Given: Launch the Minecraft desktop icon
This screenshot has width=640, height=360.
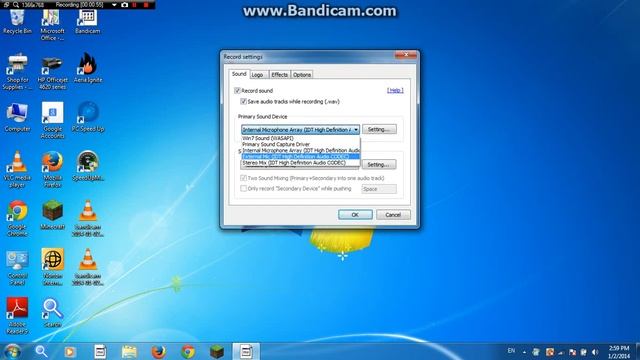Looking at the screenshot, I should tap(52, 216).
